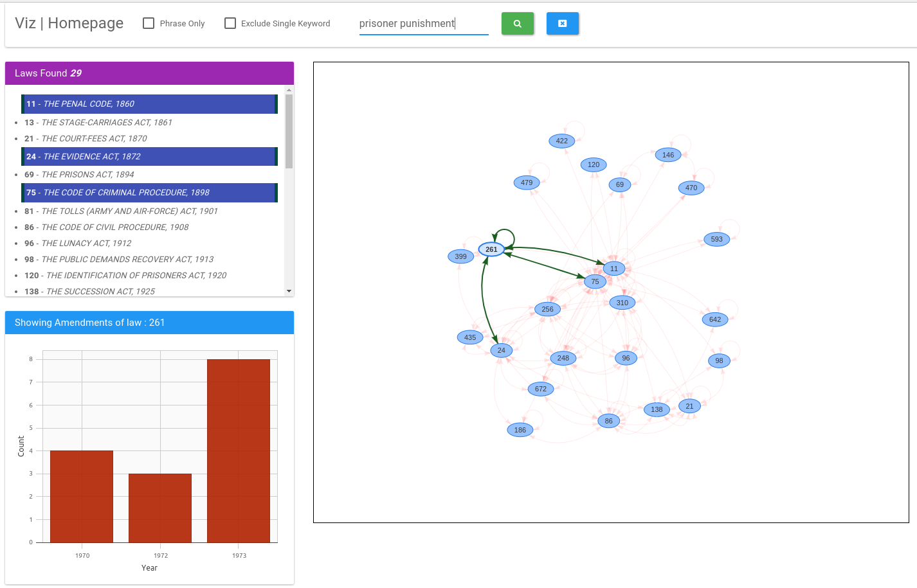
Task: Select graph node 435
Action: coord(470,337)
